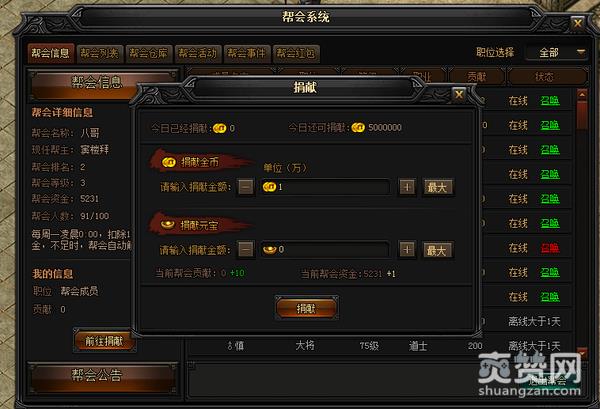Screen dimensions: 600x409
Task: Close the 帮会系统 window
Action: pyautogui.click(x=577, y=23)
